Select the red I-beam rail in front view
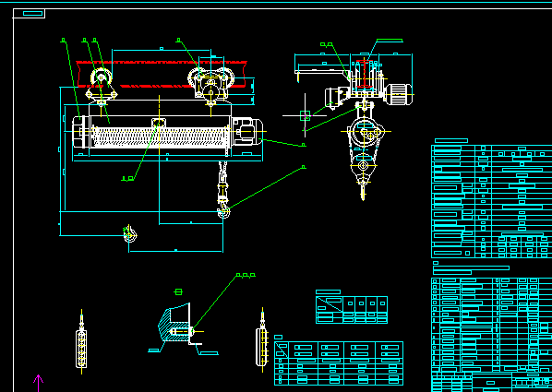The image size is (552, 392). [162, 74]
